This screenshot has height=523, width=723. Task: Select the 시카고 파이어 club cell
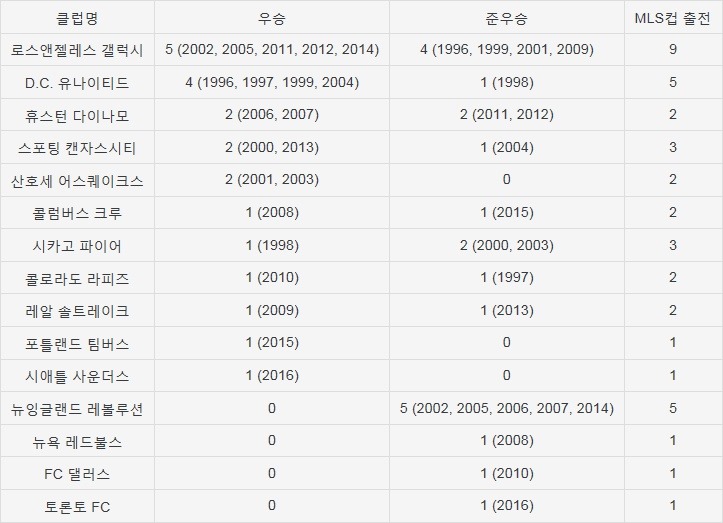point(77,246)
